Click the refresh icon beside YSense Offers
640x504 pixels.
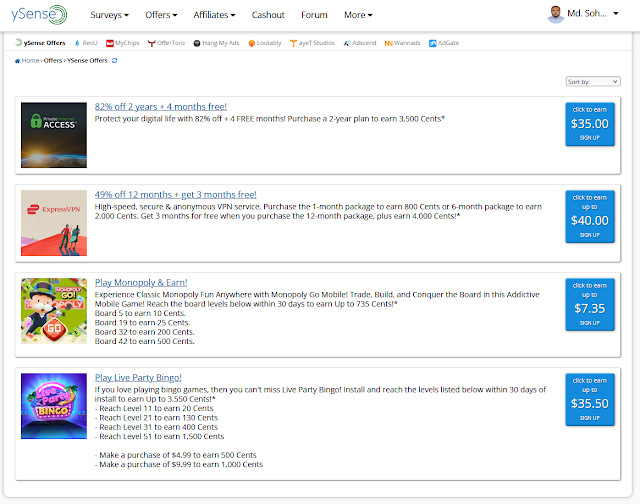click(x=115, y=60)
